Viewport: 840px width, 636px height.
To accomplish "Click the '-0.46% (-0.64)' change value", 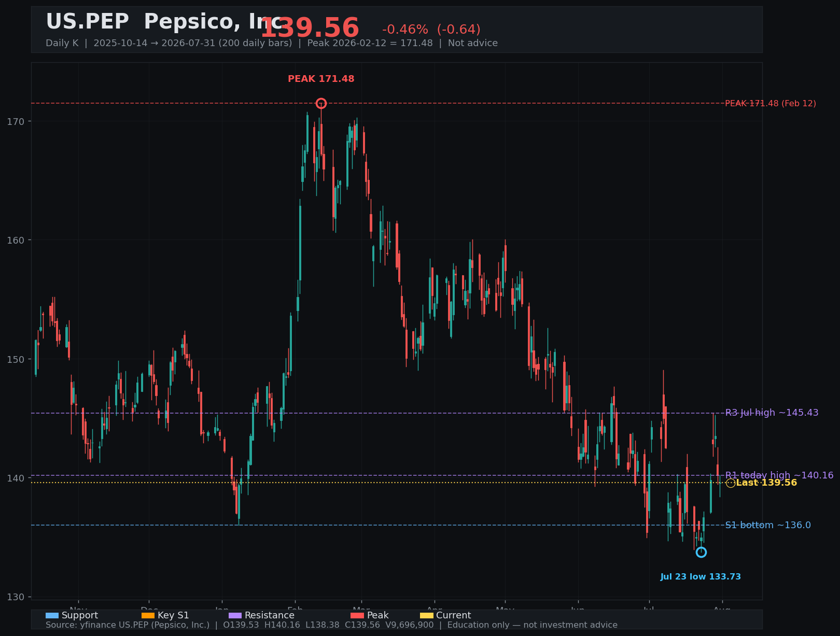I will pos(431,30).
